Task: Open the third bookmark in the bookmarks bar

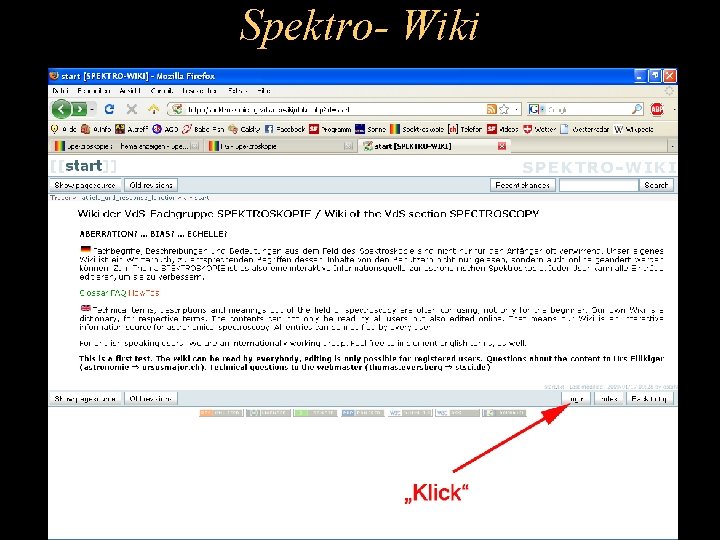Action: pyautogui.click(x=131, y=129)
